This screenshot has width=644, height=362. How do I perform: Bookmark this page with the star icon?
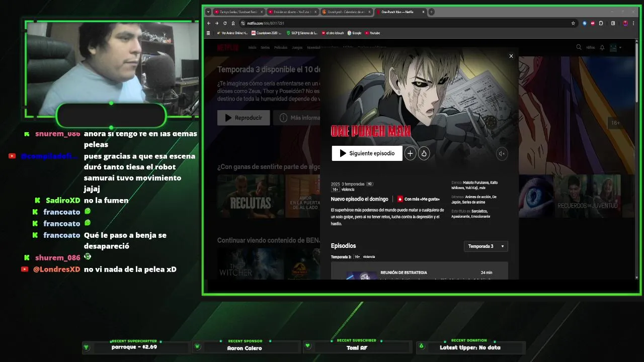tap(573, 23)
